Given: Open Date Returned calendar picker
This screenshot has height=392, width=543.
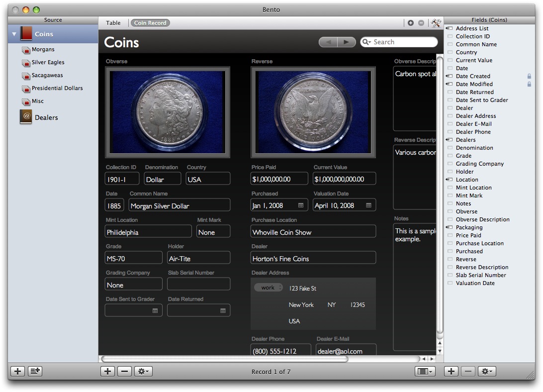Looking at the screenshot, I should [223, 311].
